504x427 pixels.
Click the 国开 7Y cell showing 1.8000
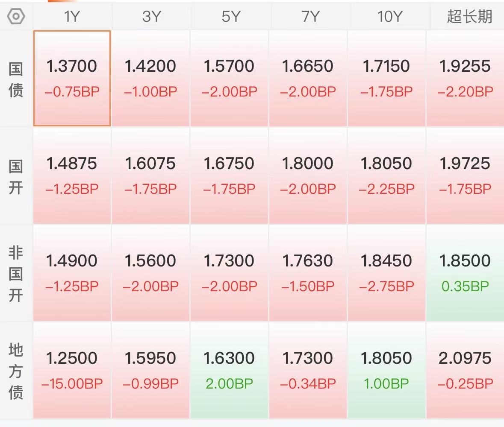tap(308, 175)
